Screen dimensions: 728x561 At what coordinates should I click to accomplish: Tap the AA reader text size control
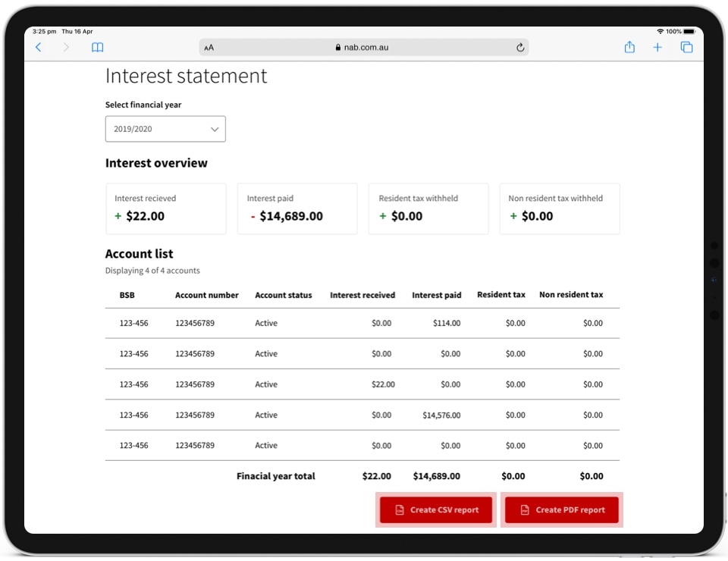coord(209,47)
